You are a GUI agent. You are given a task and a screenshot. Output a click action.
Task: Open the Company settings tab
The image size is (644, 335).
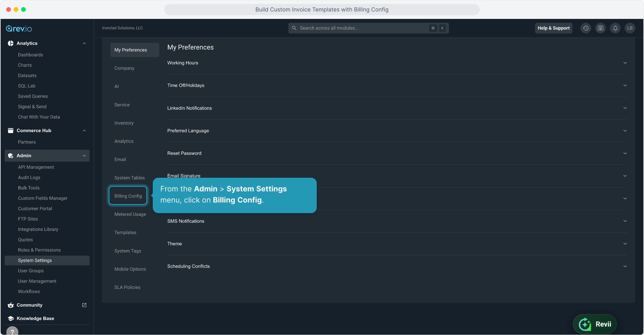click(124, 68)
